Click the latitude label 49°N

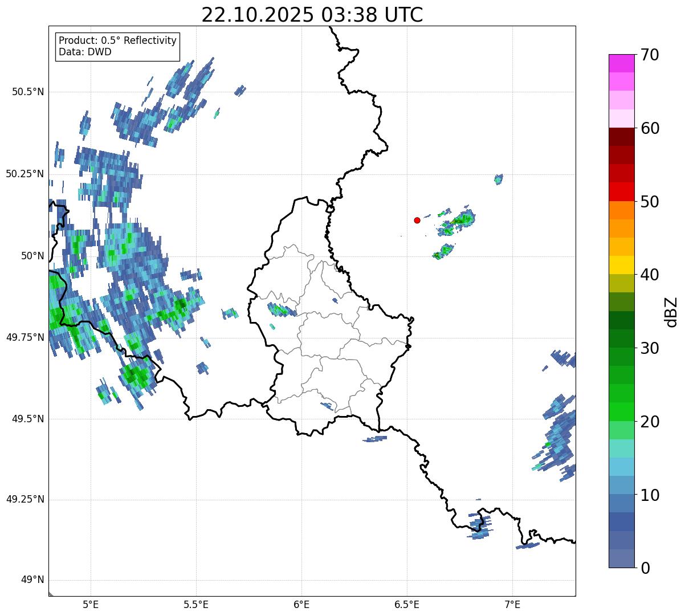(x=33, y=580)
